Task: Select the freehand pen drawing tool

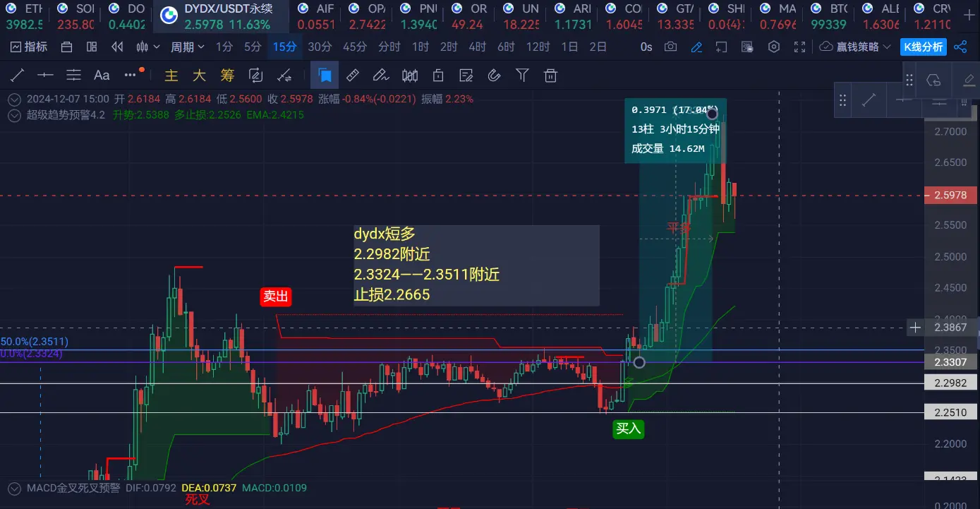Action: click(x=381, y=75)
